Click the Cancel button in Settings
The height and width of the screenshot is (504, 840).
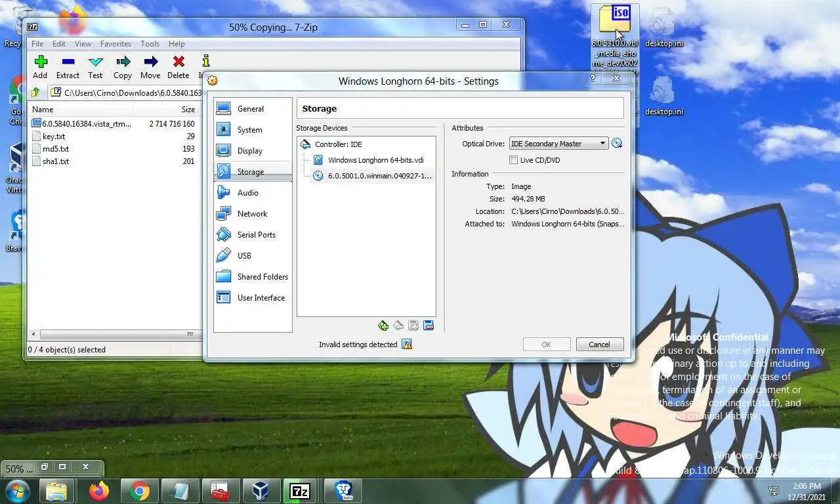coord(599,345)
